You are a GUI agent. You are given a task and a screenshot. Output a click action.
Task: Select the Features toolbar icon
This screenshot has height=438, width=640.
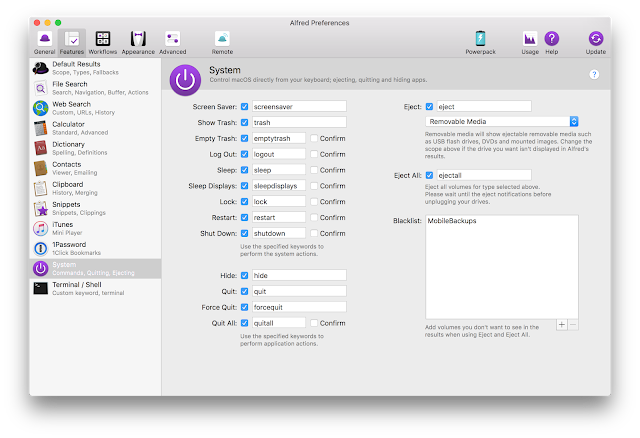72,42
